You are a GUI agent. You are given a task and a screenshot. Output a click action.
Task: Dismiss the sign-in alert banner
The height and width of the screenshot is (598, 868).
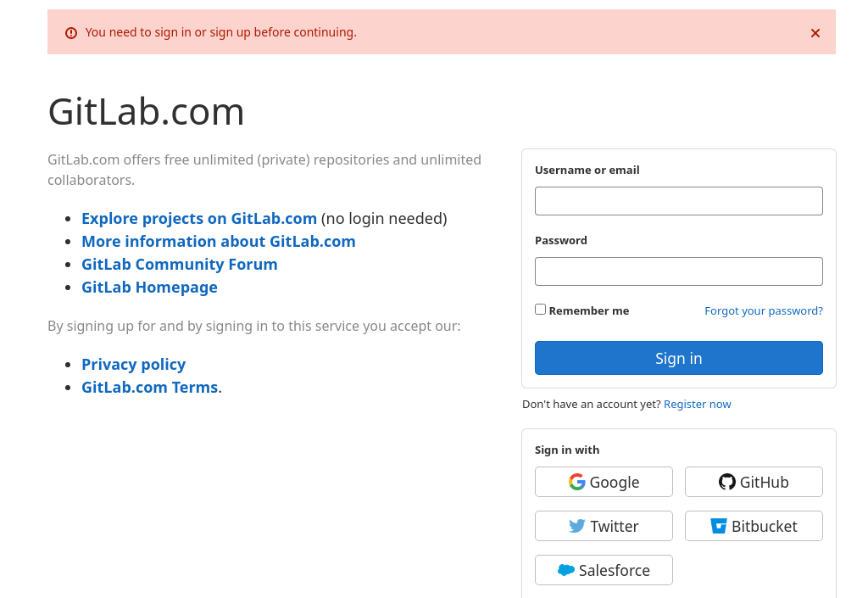point(815,33)
